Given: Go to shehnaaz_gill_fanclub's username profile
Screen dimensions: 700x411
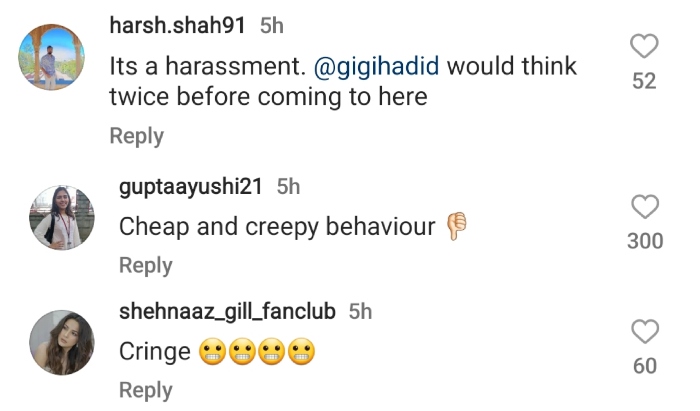Looking at the screenshot, I should [x=227, y=311].
